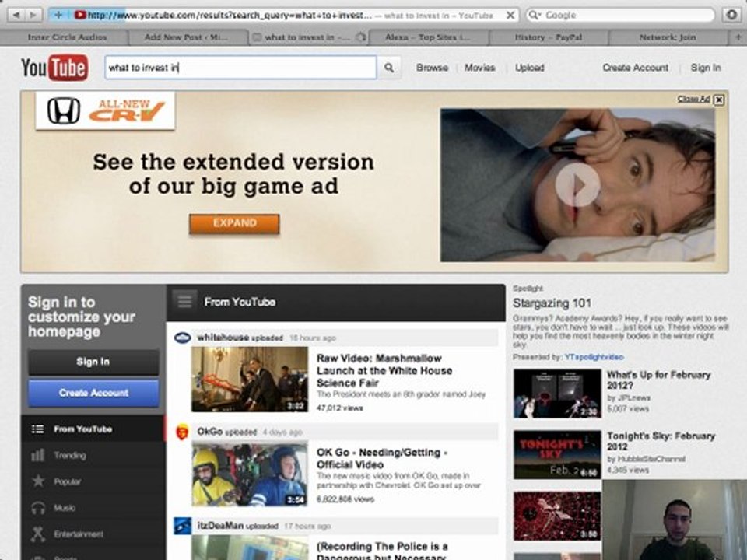Click Recording The Police video title

[382, 551]
